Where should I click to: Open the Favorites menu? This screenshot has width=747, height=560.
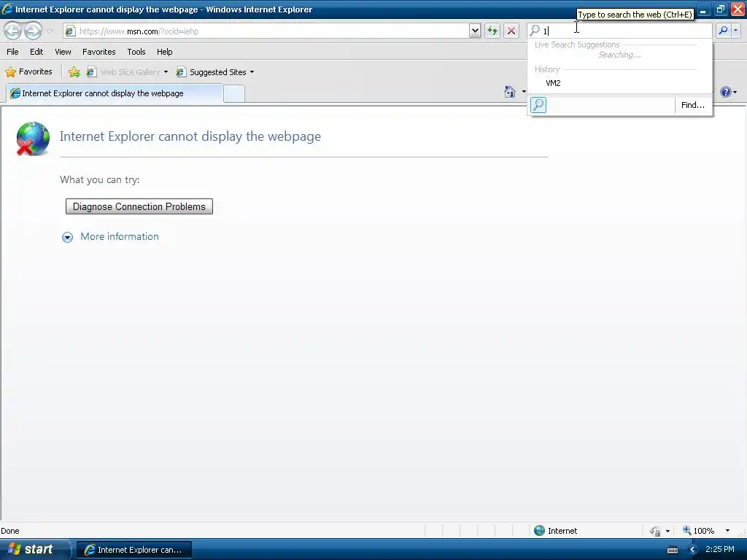point(98,52)
